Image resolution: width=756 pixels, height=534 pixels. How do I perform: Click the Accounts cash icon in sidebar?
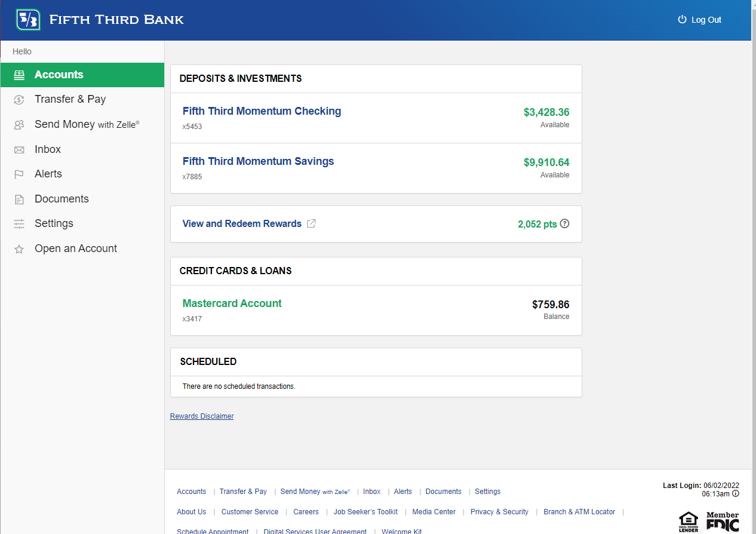point(19,75)
